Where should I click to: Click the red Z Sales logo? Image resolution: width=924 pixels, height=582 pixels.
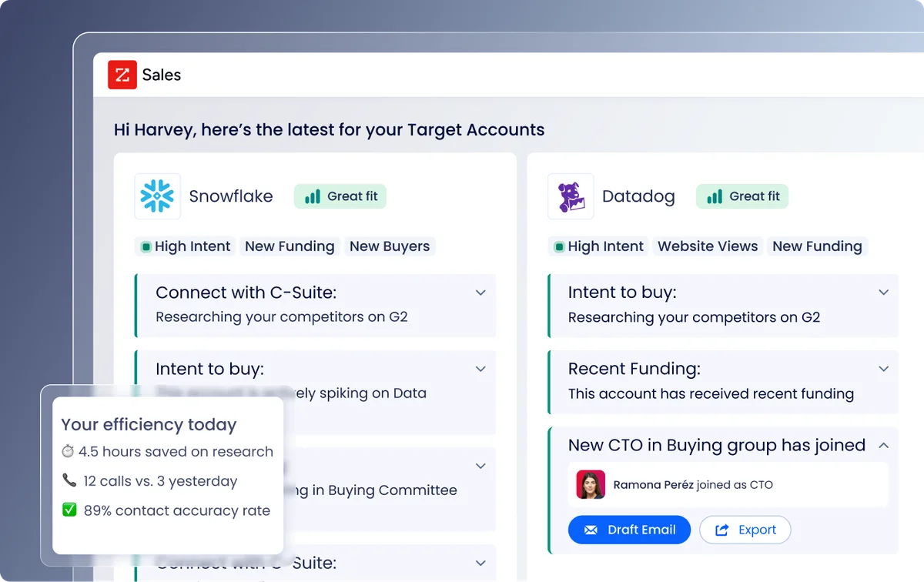[x=122, y=75]
